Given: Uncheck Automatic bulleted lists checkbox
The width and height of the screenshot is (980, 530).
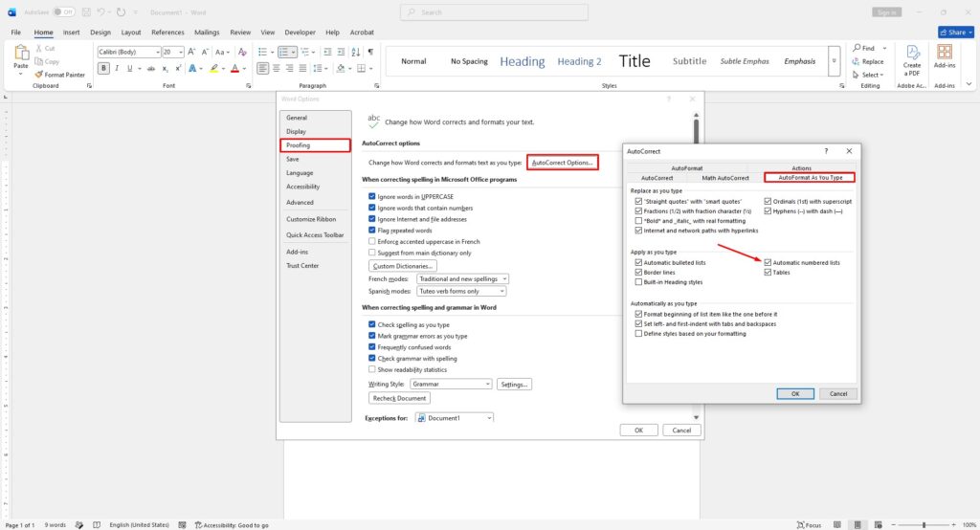Looking at the screenshot, I should click(638, 262).
